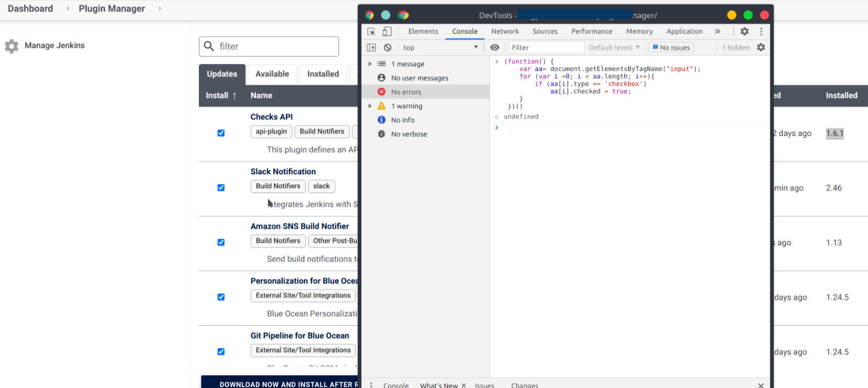Click the Amazon SNS Build Notifier link
This screenshot has width=868, height=388.
[300, 226]
